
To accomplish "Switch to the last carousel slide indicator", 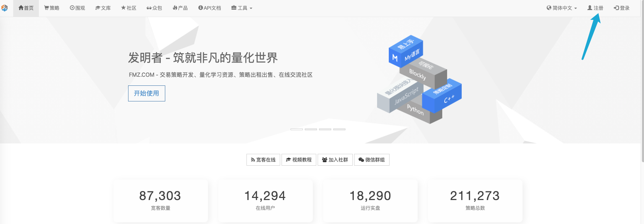I will tap(339, 129).
